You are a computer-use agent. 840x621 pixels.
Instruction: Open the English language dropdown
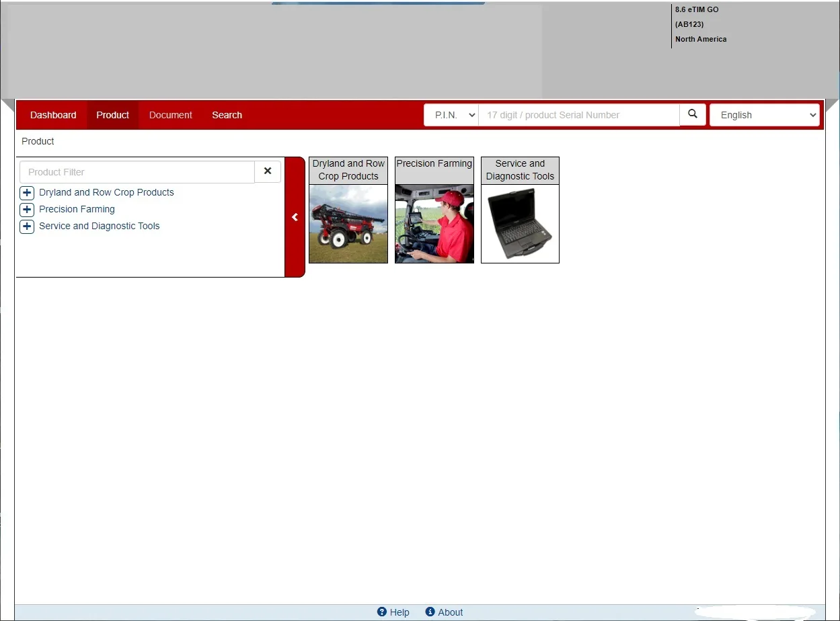tap(765, 115)
